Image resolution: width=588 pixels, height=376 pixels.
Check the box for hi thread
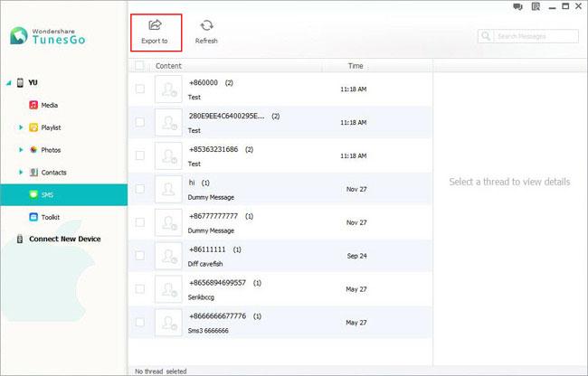click(140, 189)
